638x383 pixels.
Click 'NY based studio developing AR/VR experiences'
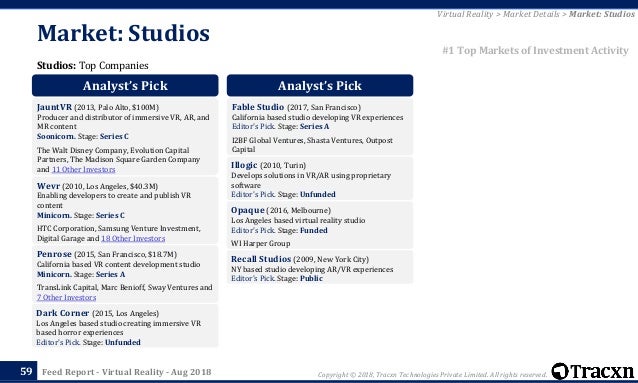[312, 269]
